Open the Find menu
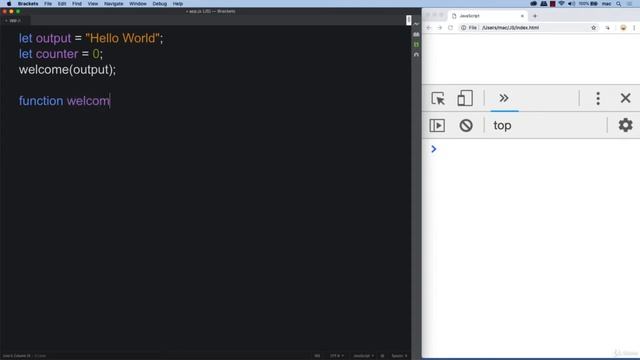 (77, 4)
